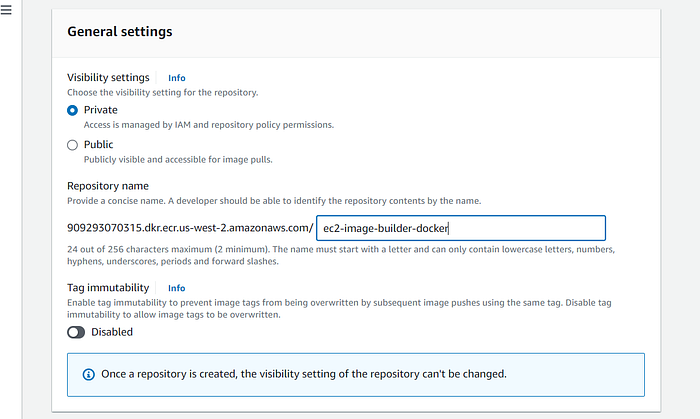Select the Public visibility radio button

72,144
